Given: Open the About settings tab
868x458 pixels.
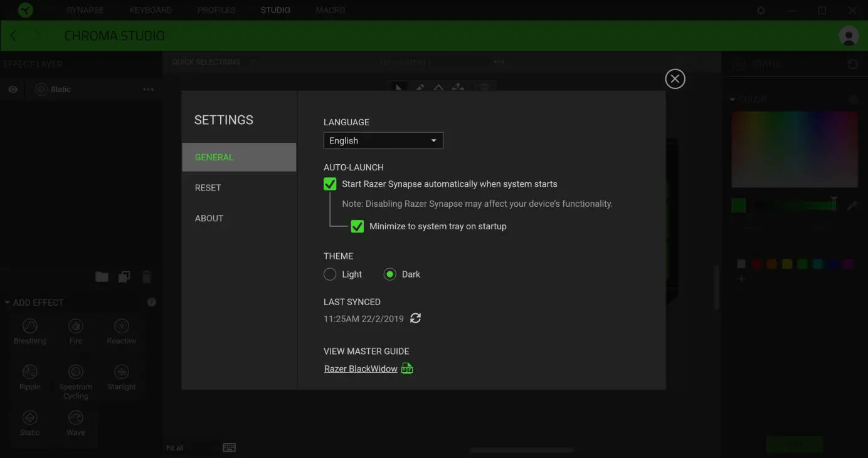Looking at the screenshot, I should click(209, 218).
